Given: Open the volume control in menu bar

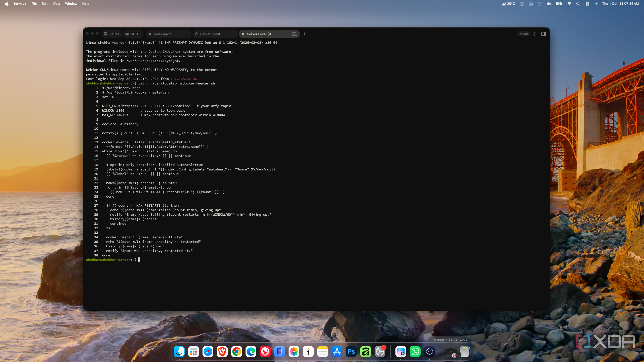Looking at the screenshot, I should [549, 4].
